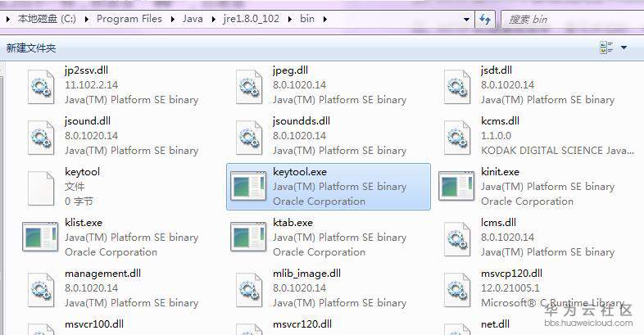Click the jp2ssv.dll file icon
This screenshot has height=335, width=644.
(x=41, y=87)
